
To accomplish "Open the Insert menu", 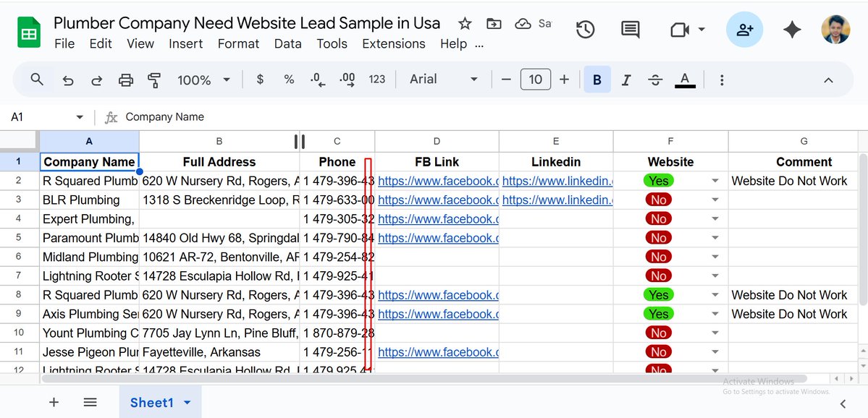I will (186, 43).
